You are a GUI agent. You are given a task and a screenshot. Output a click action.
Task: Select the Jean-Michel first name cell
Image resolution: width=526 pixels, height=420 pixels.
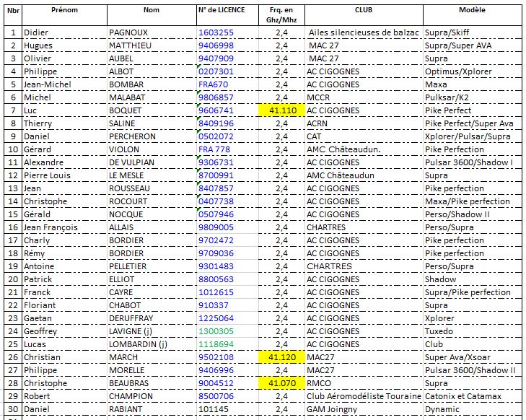pyautogui.click(x=64, y=84)
